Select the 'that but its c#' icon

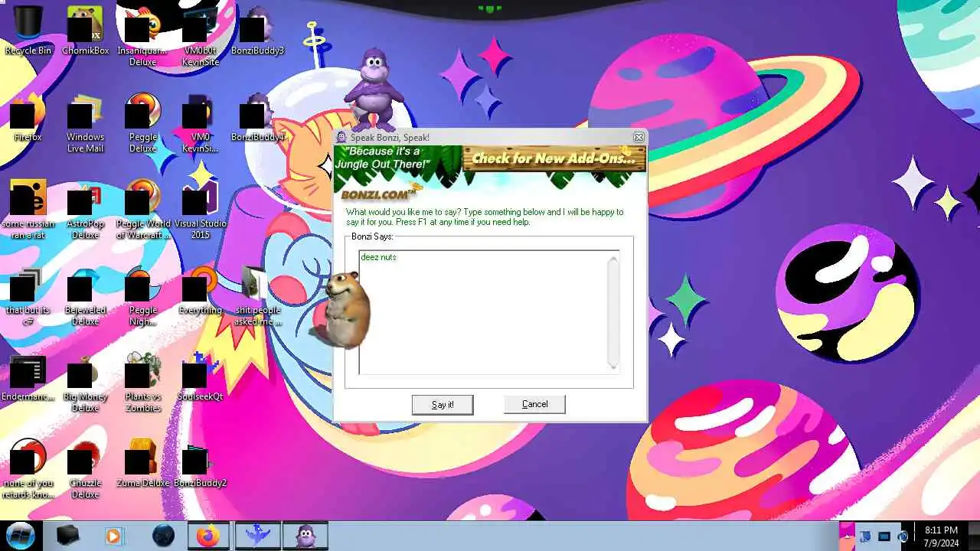[x=28, y=296]
